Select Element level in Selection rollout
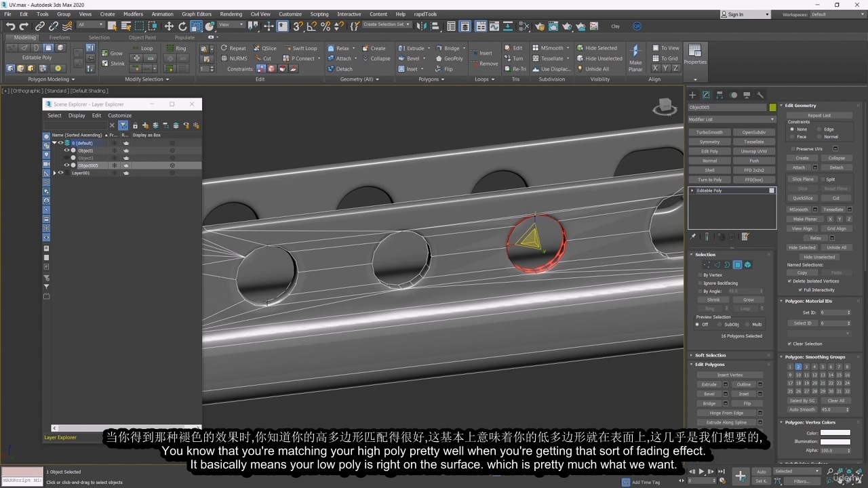 [x=747, y=265]
